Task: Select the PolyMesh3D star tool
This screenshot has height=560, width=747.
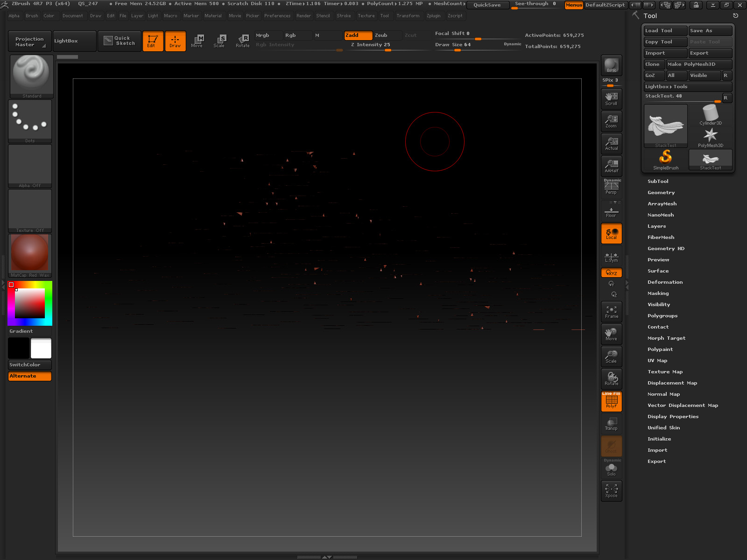Action: tap(711, 137)
